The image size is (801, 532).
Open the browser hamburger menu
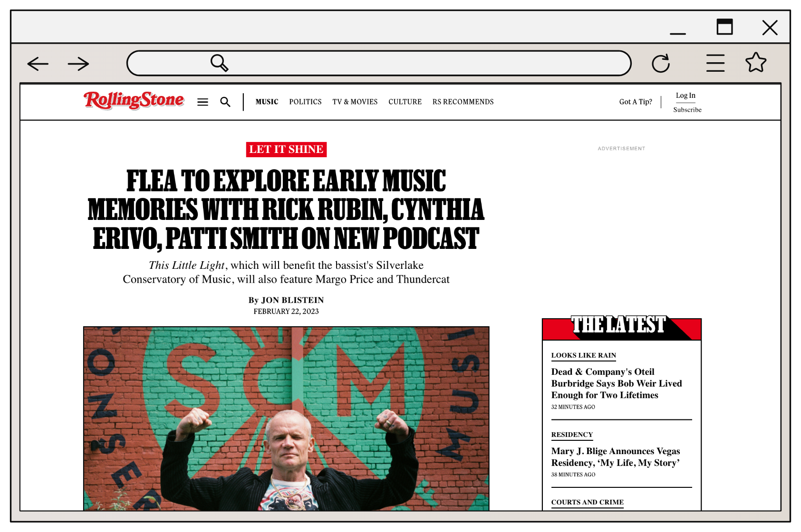[714, 62]
